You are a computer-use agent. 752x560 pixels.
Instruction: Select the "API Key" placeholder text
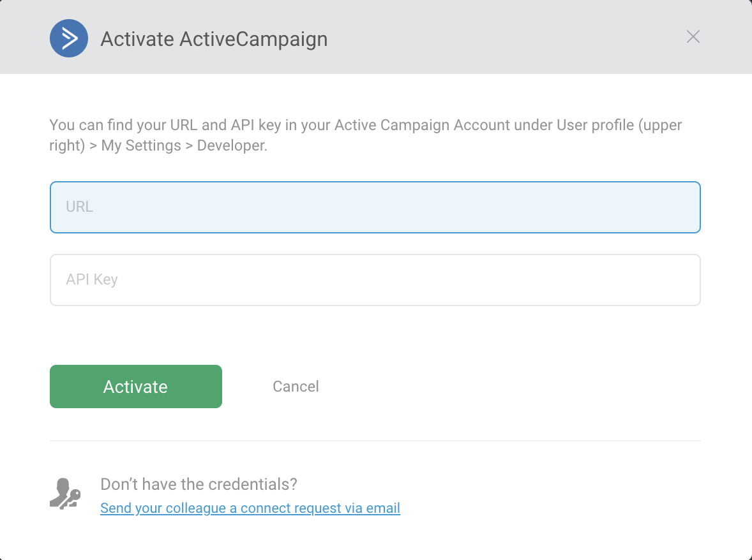[x=92, y=280]
